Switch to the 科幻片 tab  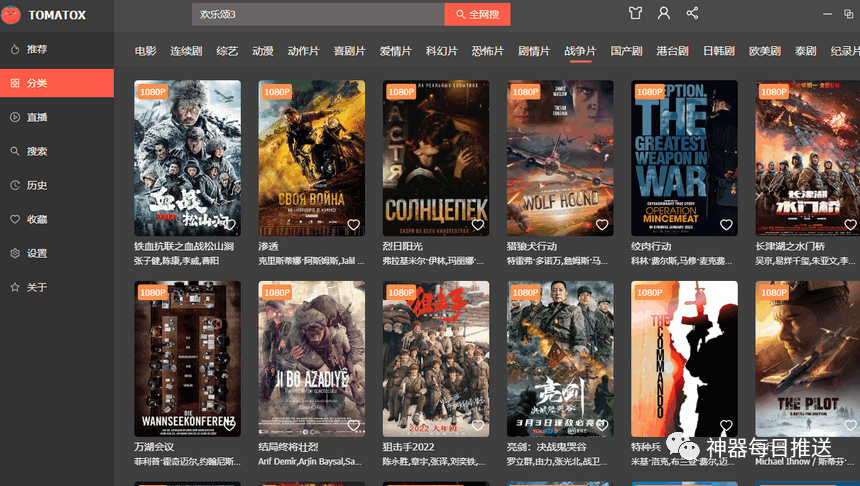tap(442, 51)
